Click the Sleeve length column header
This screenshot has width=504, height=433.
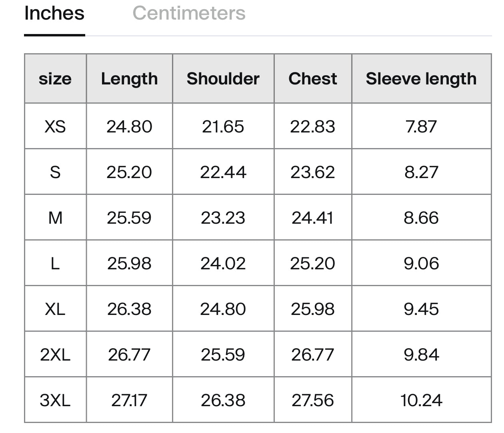tap(421, 79)
